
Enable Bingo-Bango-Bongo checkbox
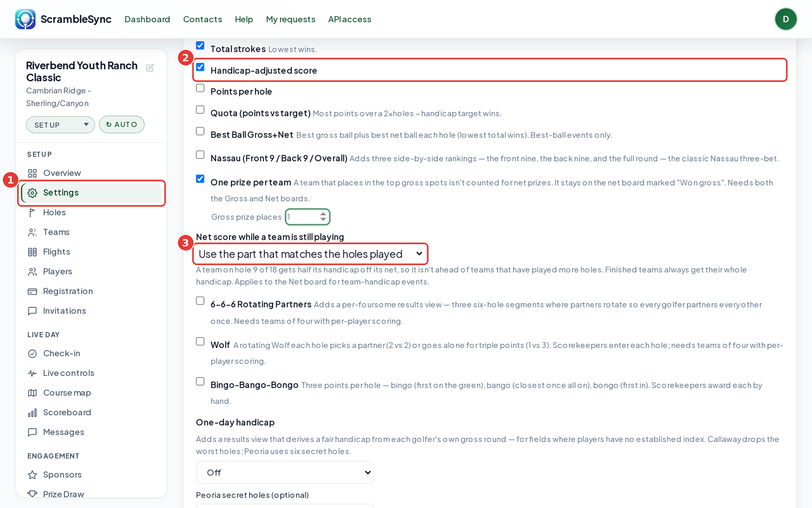200,382
